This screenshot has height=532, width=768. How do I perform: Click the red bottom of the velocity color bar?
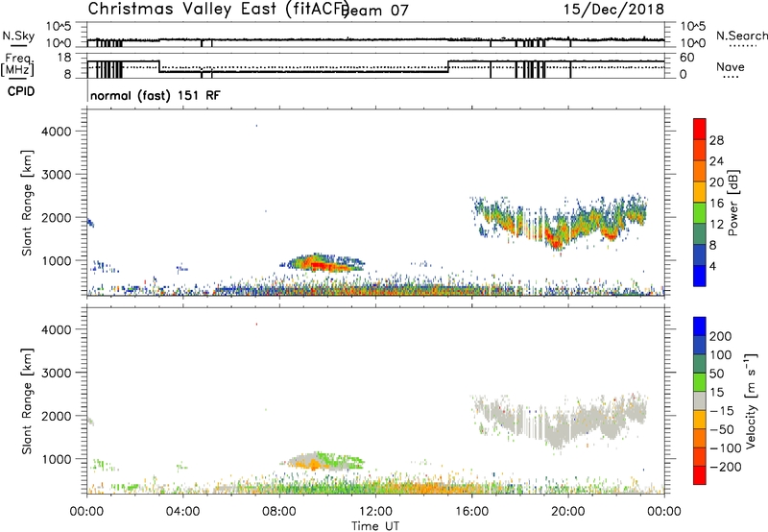pos(700,475)
